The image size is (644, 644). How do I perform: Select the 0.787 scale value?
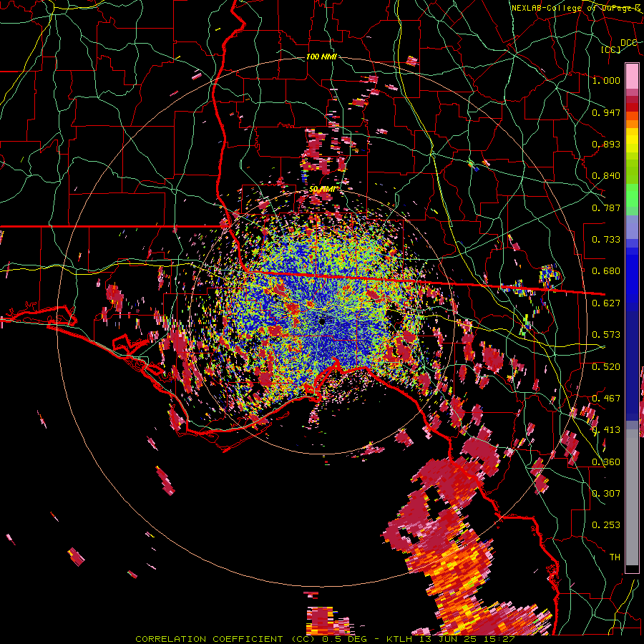[606, 208]
